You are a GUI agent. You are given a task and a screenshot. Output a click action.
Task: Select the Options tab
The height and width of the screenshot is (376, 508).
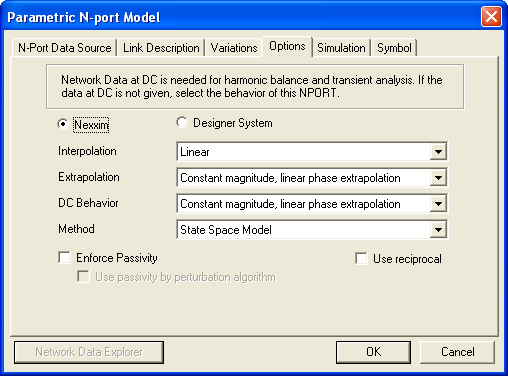tap(287, 46)
